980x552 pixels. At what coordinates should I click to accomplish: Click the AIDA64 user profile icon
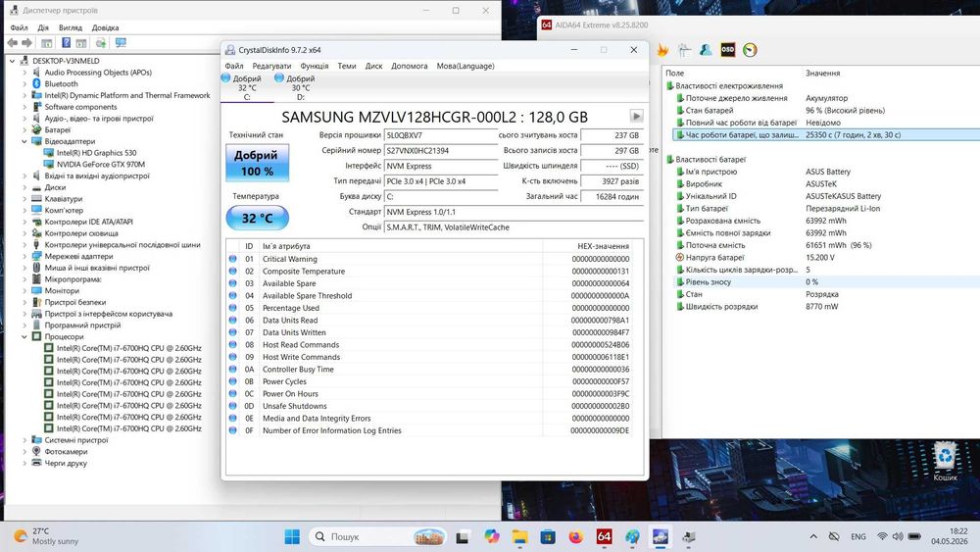coord(706,50)
